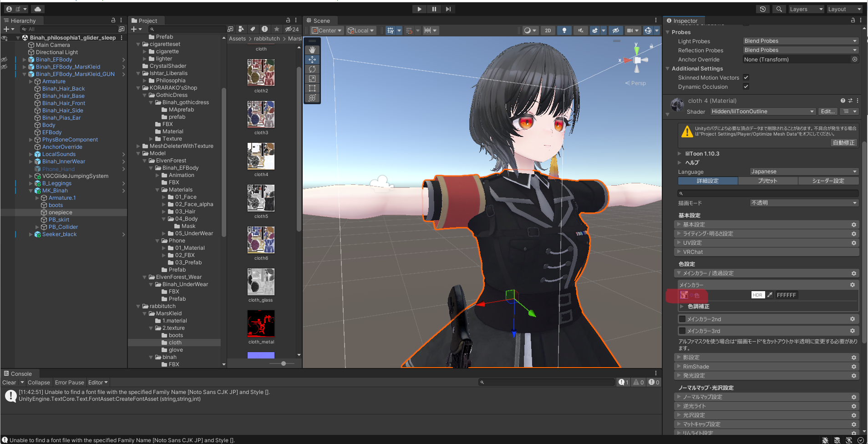Click the Clear button in Console

pyautogui.click(x=9, y=383)
